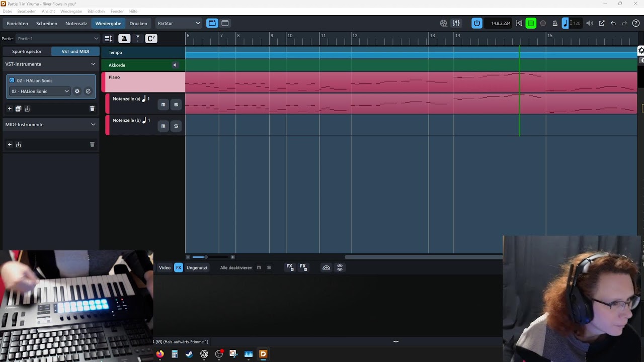The height and width of the screenshot is (362, 644).
Task: Open the Spur-Inspector tab
Action: [x=27, y=51]
